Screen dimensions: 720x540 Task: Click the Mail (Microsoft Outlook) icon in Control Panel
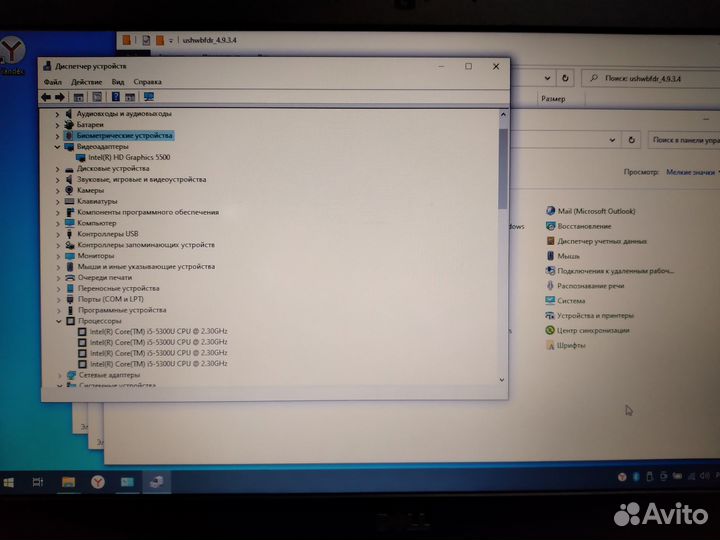[x=550, y=211]
